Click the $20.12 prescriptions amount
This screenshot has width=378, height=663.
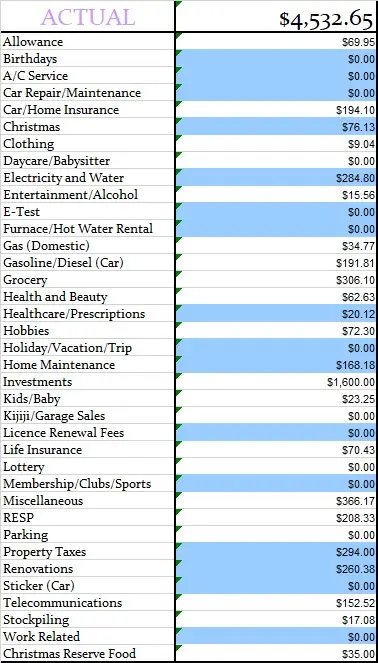point(359,314)
